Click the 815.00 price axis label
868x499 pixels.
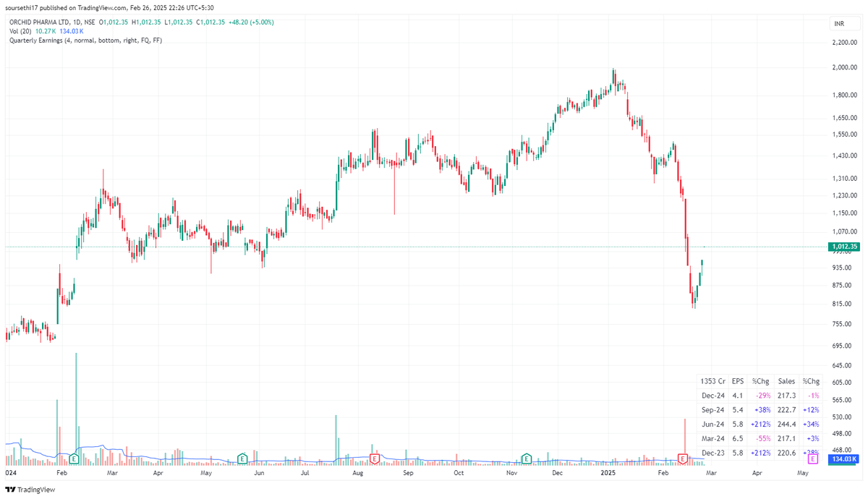click(x=843, y=305)
